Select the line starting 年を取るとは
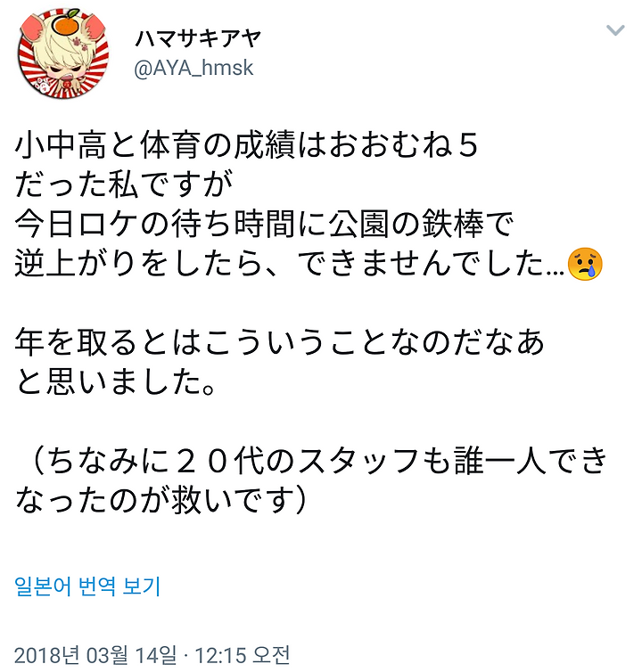 [x=280, y=343]
